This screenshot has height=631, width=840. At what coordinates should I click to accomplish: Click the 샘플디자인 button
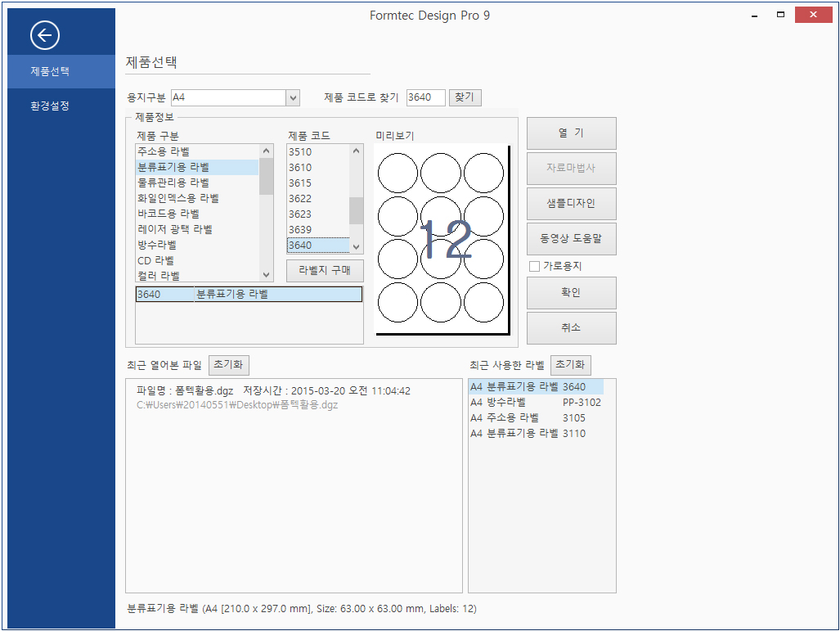571,204
